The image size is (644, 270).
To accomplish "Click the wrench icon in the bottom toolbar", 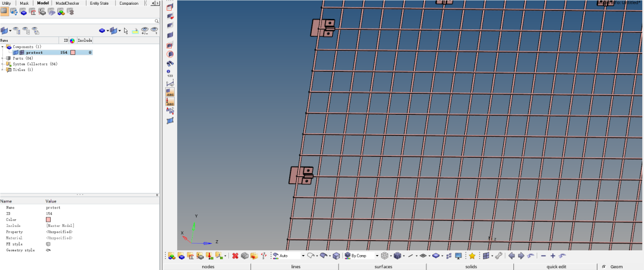I will pyautogui.click(x=499, y=256).
